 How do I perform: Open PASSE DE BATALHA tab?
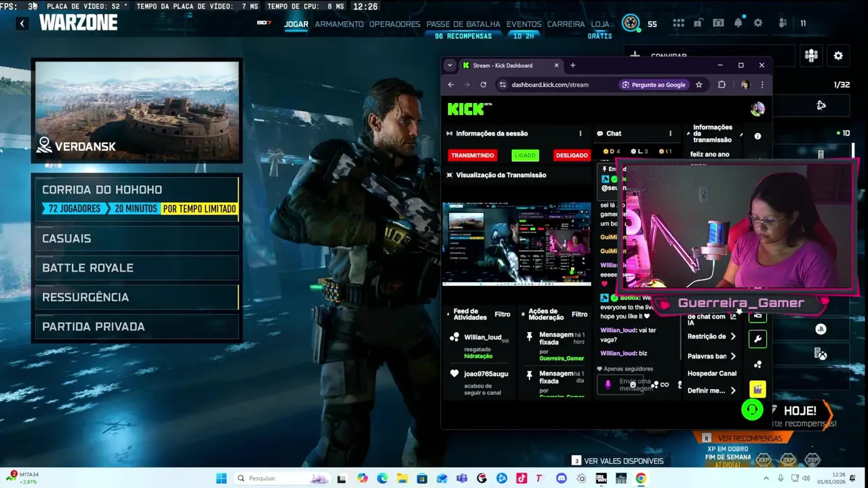coord(463,24)
